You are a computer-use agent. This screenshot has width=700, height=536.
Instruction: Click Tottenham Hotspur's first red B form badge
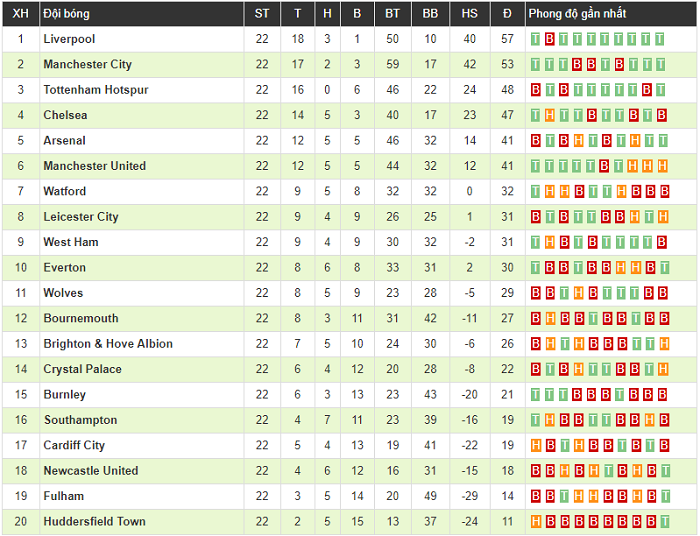(x=536, y=90)
